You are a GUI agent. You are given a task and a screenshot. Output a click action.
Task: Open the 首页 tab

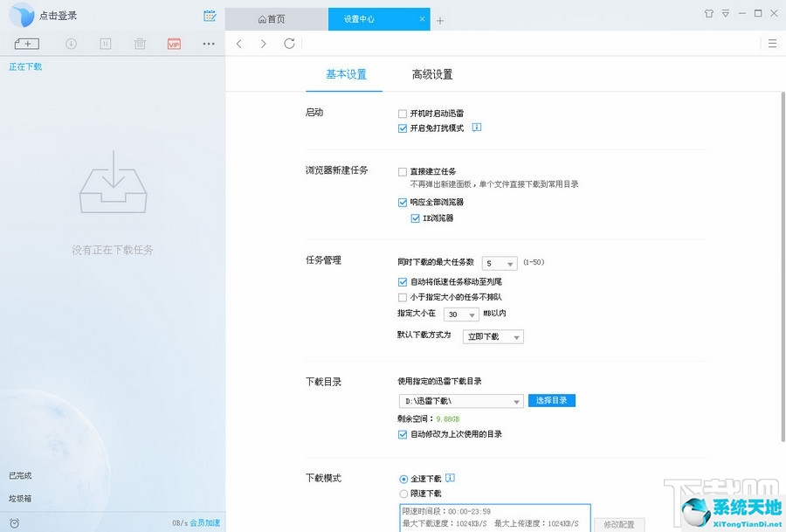click(x=277, y=19)
